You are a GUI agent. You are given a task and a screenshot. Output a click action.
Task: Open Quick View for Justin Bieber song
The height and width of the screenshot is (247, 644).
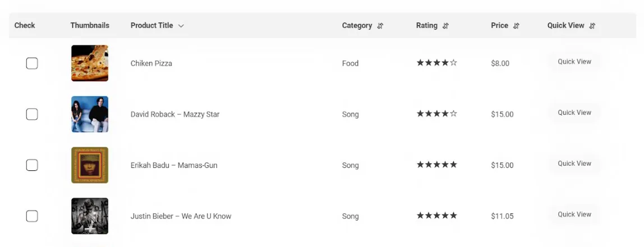tap(574, 215)
